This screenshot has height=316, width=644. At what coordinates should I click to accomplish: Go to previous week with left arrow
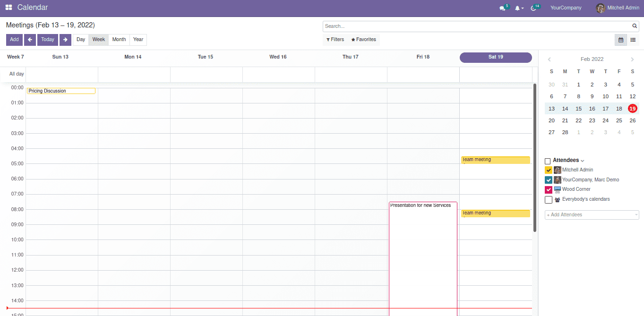click(x=30, y=40)
